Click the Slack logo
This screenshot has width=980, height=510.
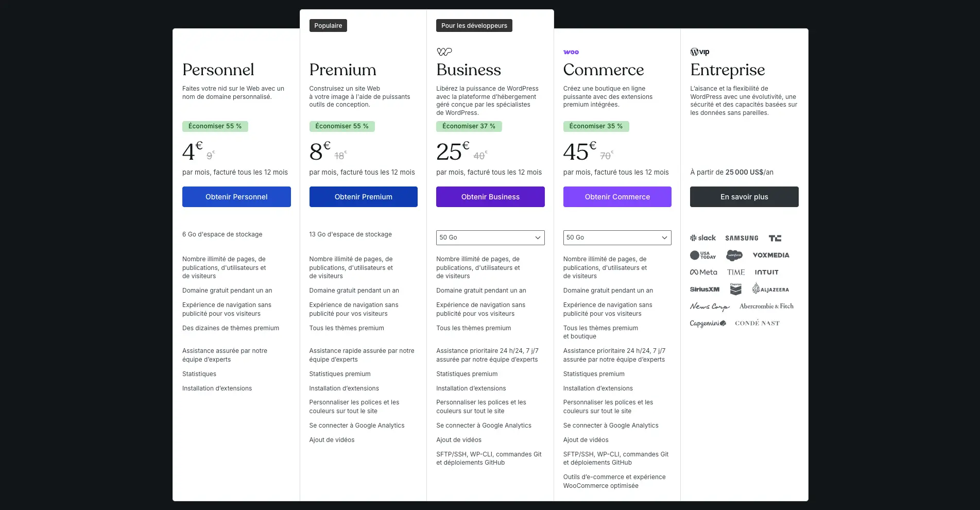[703, 237]
